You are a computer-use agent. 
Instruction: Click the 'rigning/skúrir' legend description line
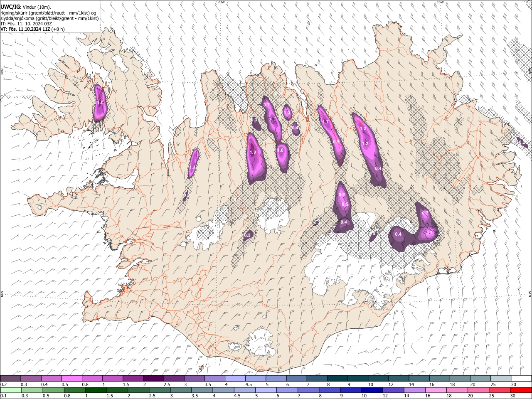(x=48, y=13)
